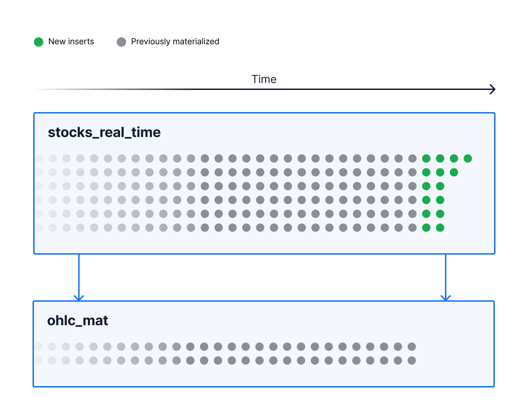Click the green New inserts legend dot
Screen dimensions: 528x420
(38, 42)
